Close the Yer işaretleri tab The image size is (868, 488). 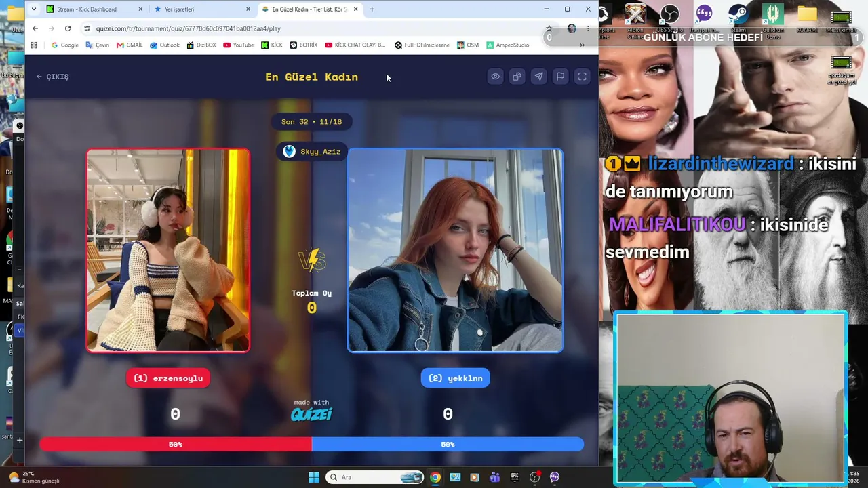coord(248,9)
